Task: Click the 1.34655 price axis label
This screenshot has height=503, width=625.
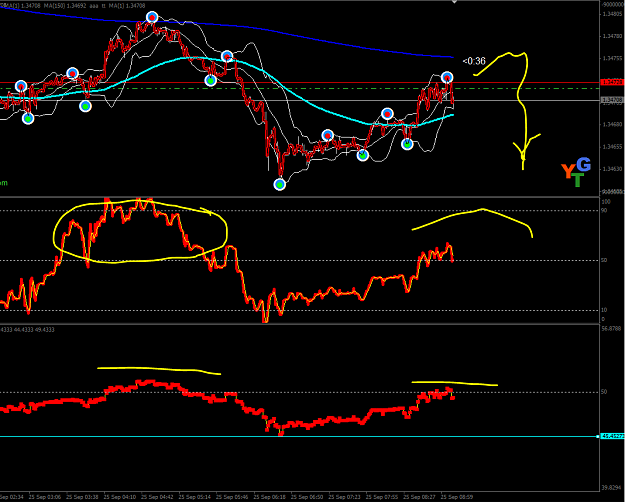Action: [x=613, y=147]
